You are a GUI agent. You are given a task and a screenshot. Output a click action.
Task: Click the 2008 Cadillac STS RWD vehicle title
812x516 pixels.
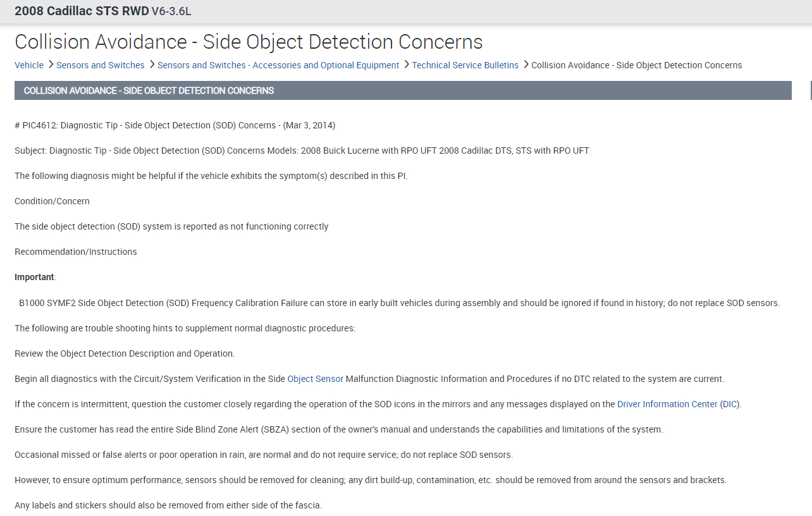click(x=82, y=11)
